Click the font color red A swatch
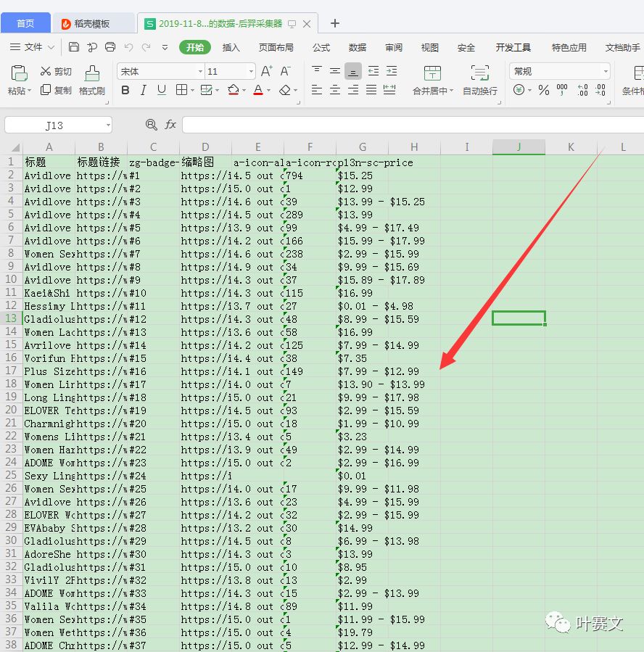This screenshot has width=644, height=652. (x=257, y=90)
